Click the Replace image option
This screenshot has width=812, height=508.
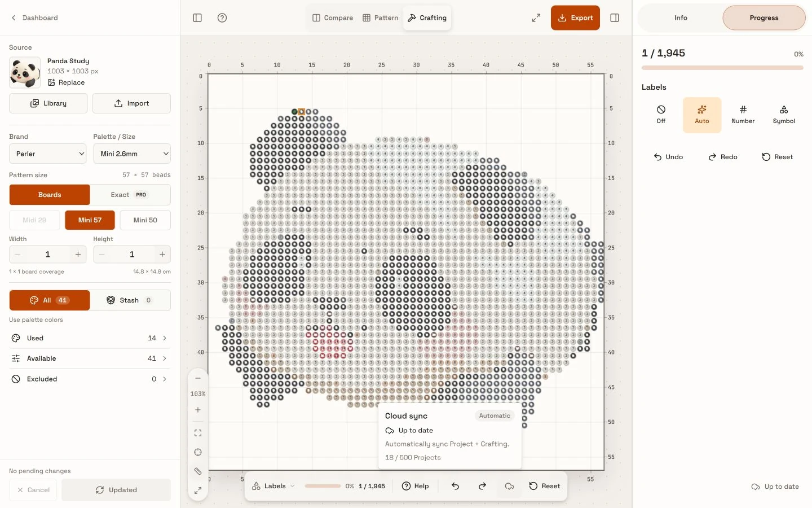67,82
